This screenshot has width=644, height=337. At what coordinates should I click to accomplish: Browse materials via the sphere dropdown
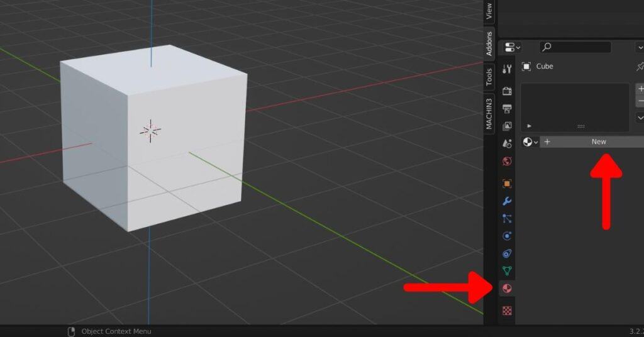531,142
